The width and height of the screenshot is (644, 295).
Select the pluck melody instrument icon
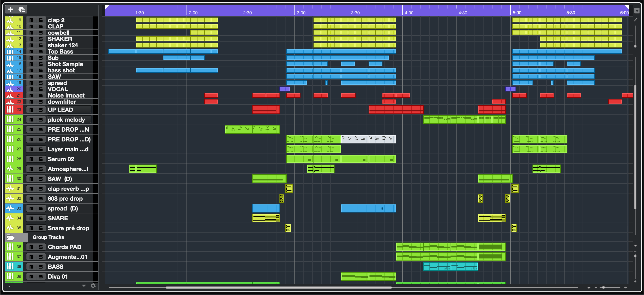tap(10, 119)
